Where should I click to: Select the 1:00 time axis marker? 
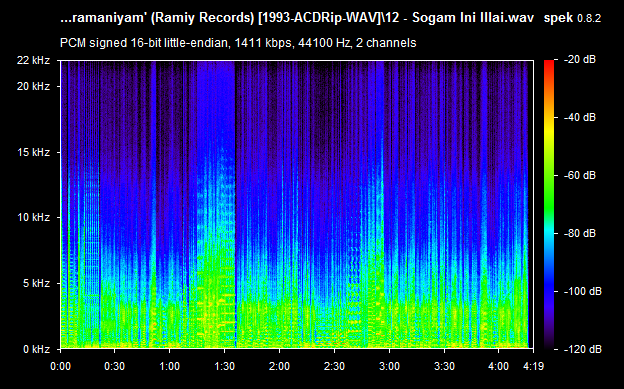(x=170, y=366)
